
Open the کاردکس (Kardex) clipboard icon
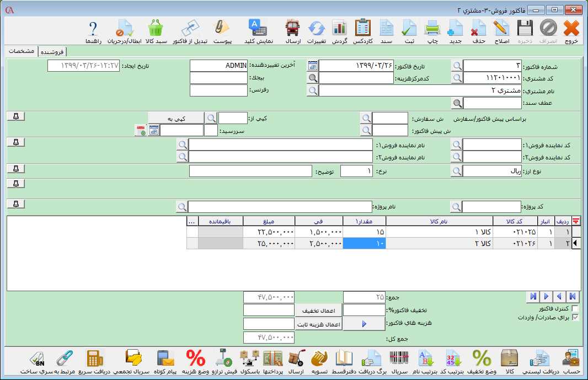(363, 31)
